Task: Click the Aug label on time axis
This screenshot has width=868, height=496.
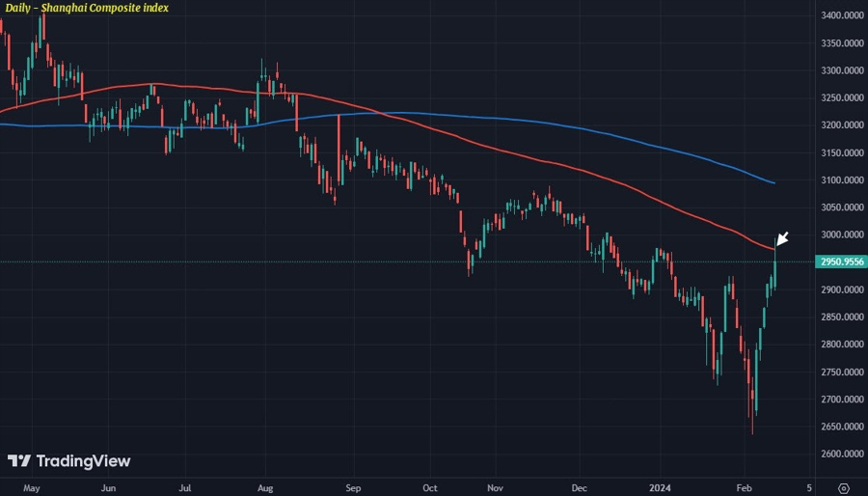Action: tap(265, 488)
